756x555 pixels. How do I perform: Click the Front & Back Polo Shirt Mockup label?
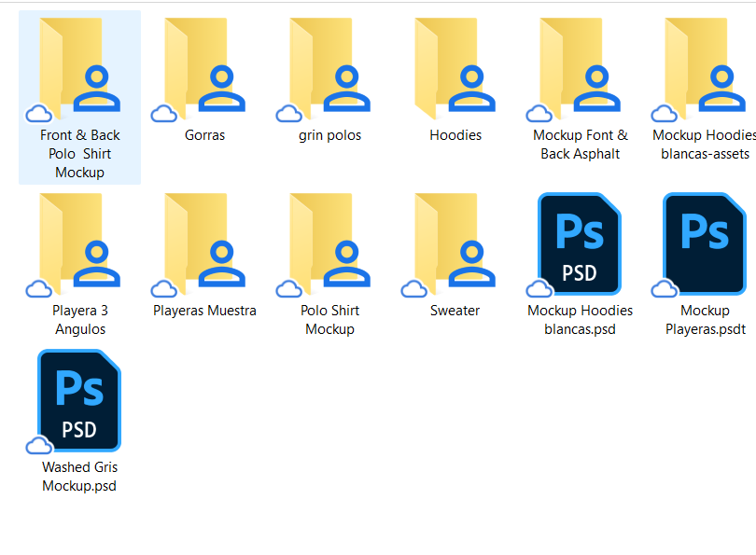tap(78, 153)
